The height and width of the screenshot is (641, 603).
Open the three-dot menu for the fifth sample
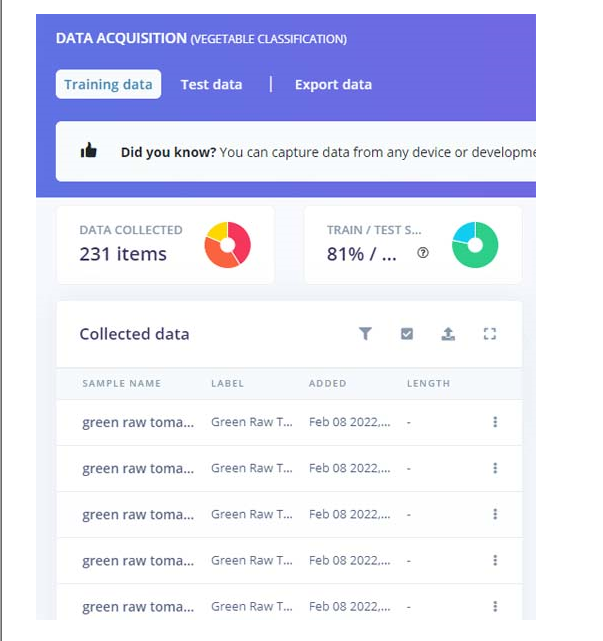(495, 607)
